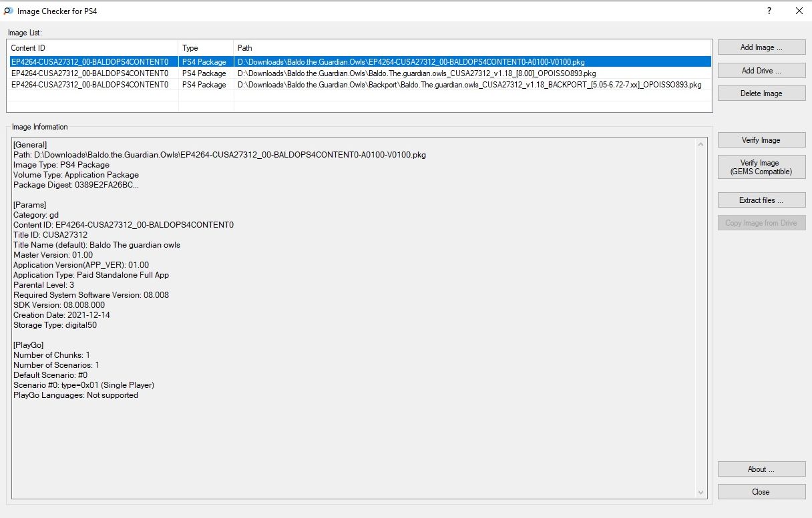Open the About dialog
Viewport: 812px width, 518px height.
tap(761, 469)
